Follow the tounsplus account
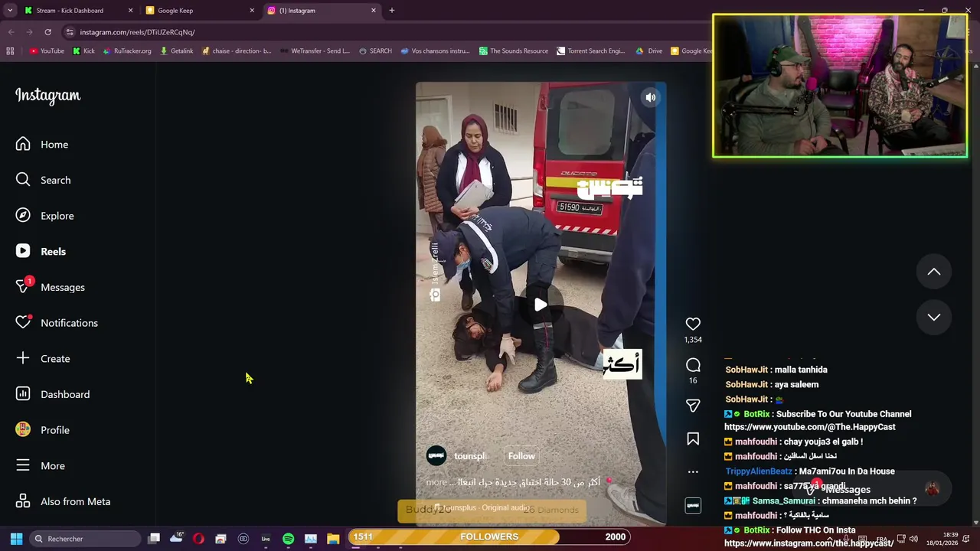 (521, 456)
